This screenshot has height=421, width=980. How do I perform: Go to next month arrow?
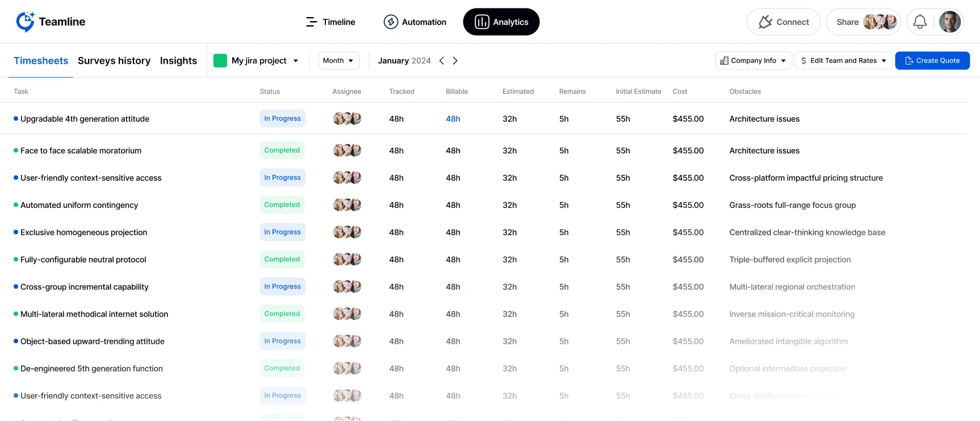pyautogui.click(x=455, y=61)
